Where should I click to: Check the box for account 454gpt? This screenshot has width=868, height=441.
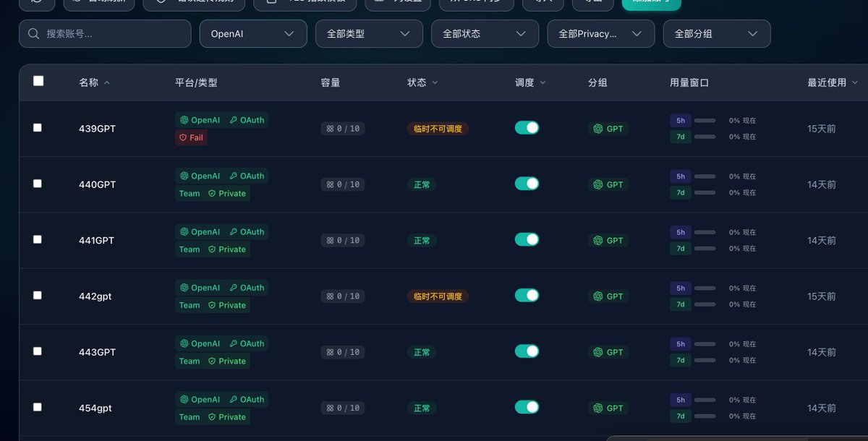(38, 407)
